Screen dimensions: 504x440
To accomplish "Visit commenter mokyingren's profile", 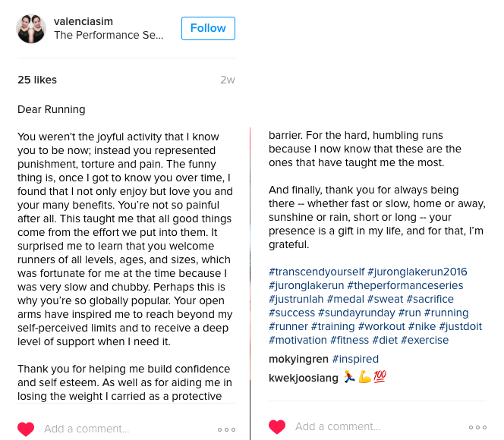I will point(298,359).
